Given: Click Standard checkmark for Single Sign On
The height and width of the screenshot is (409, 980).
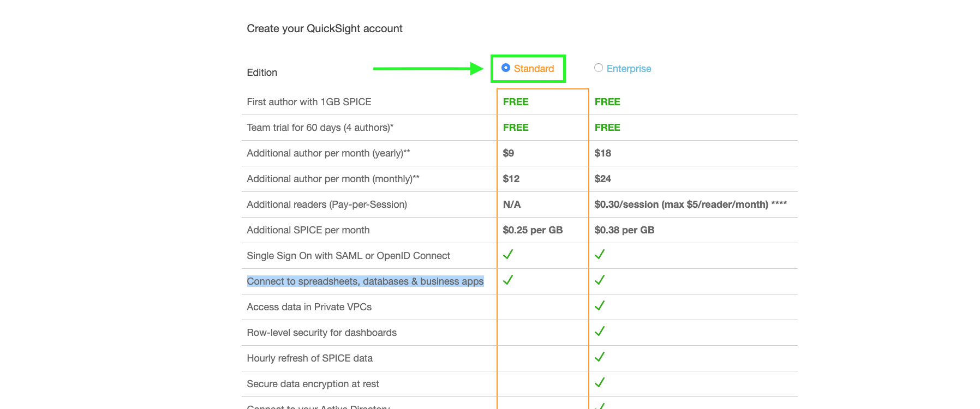Looking at the screenshot, I should (x=508, y=255).
